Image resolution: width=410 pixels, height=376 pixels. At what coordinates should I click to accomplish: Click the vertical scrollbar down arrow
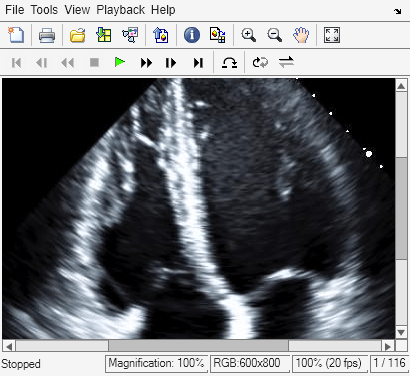point(401,332)
